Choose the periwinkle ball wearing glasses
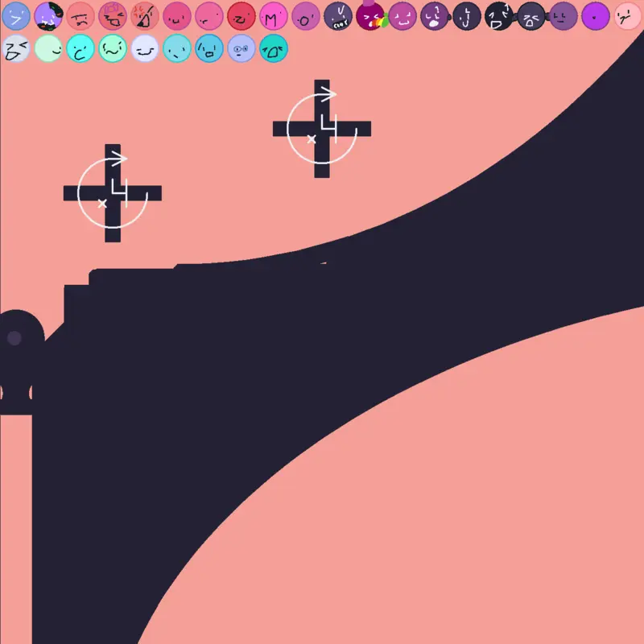This screenshot has height=644, width=644. point(242,48)
